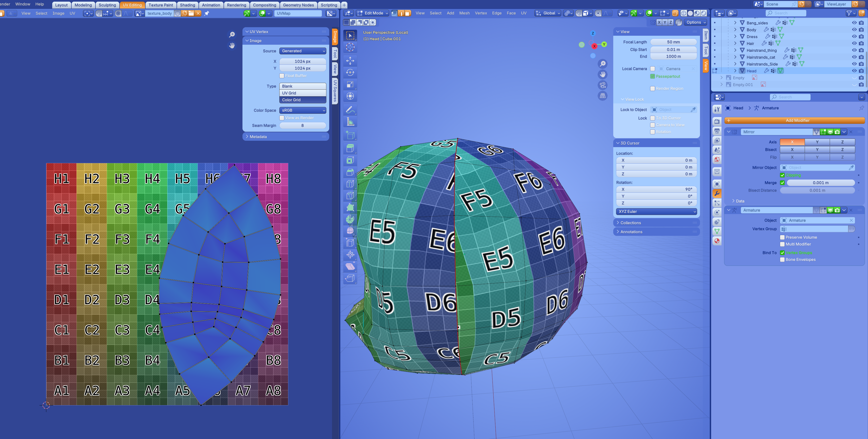This screenshot has width=868, height=439.
Task: Open the Source dropdown showing Generated
Action: click(x=302, y=51)
